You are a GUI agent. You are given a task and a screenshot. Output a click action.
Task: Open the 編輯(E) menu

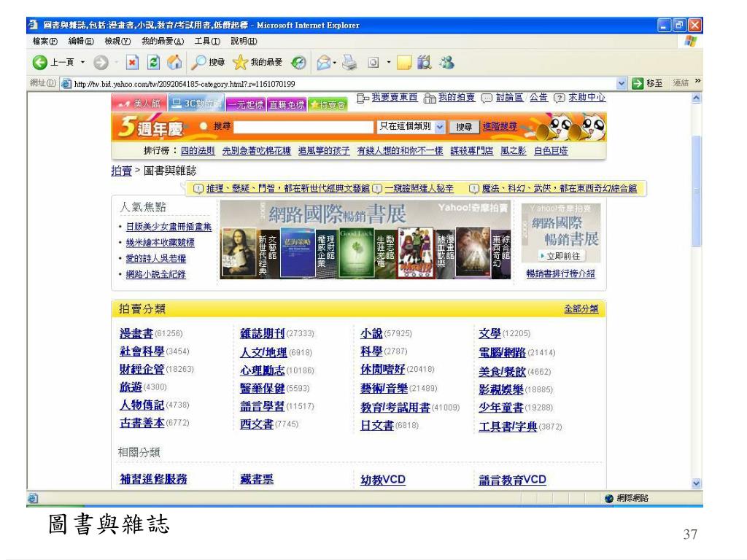click(81, 42)
